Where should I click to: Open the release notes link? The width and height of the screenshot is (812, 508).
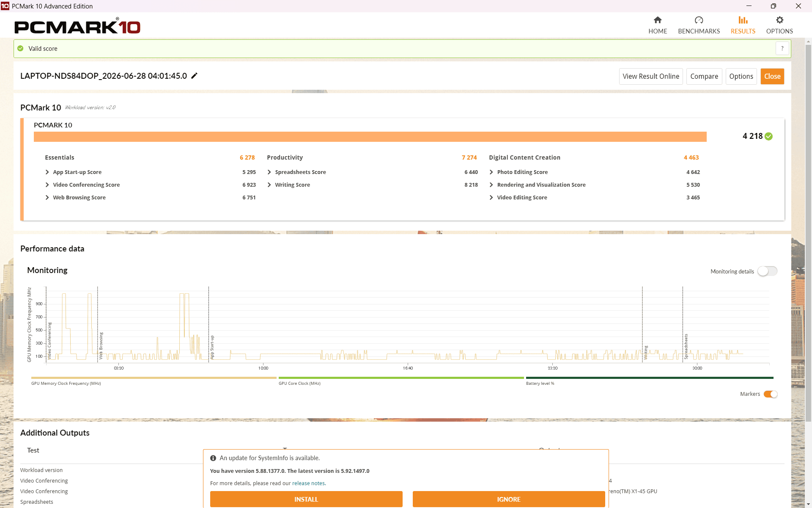point(308,483)
